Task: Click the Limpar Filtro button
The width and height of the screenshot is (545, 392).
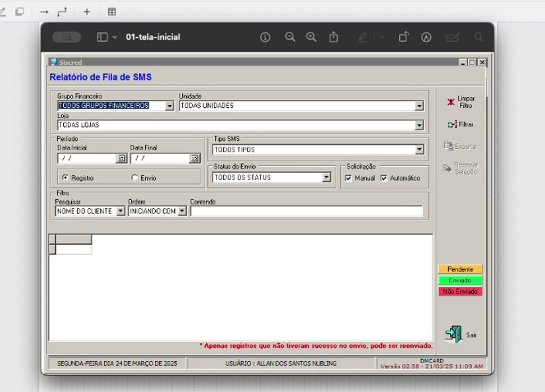Action: click(460, 102)
